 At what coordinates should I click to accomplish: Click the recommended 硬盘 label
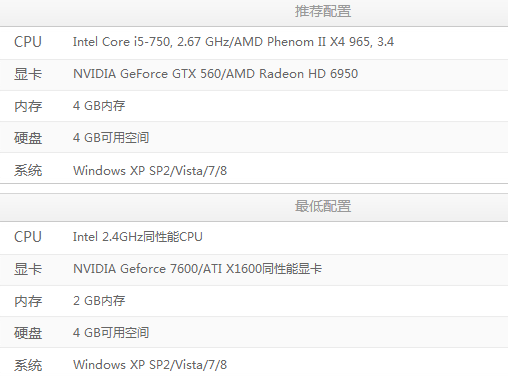28,138
